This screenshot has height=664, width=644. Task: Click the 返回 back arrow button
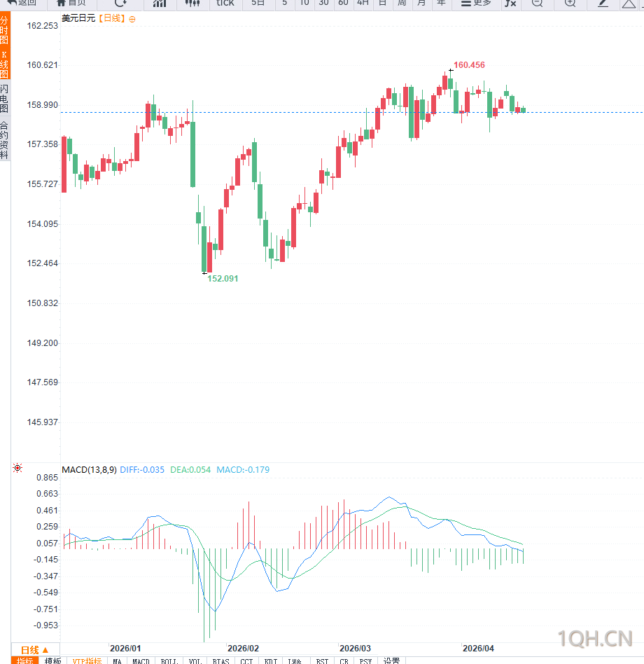click(x=22, y=3)
